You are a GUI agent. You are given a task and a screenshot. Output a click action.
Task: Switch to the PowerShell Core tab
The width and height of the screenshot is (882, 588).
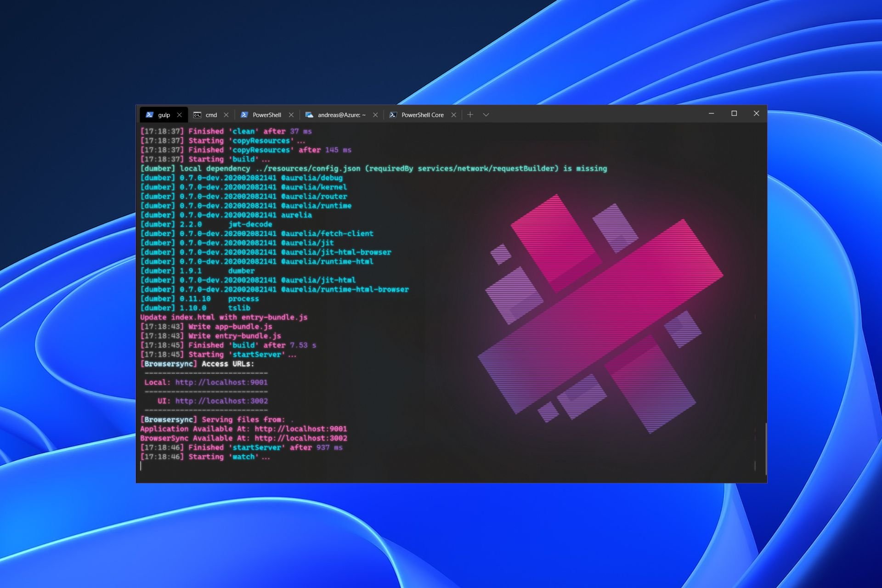tap(422, 115)
